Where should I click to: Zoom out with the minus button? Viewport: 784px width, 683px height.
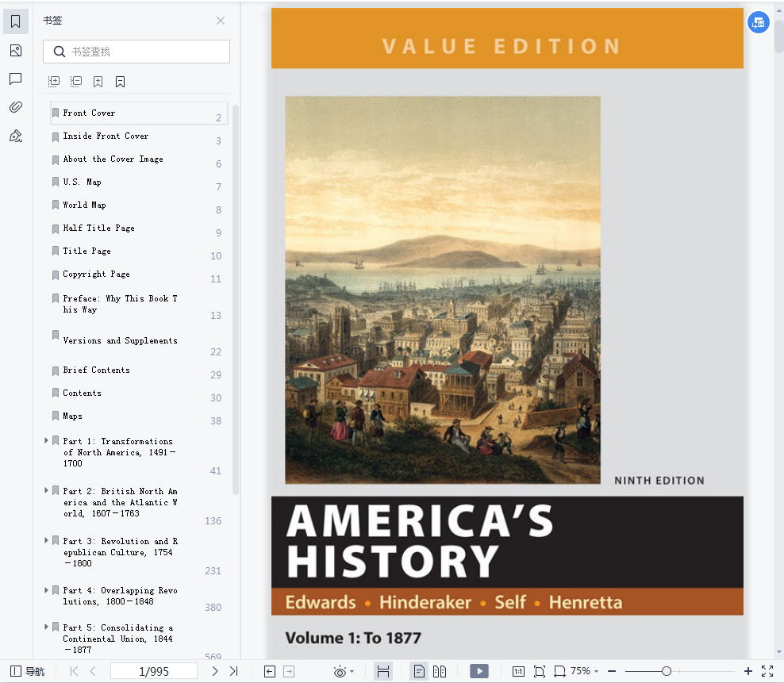tap(612, 671)
